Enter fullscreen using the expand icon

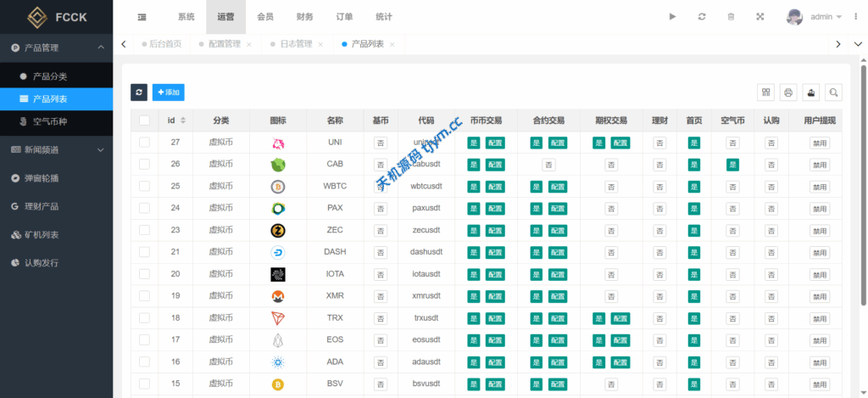click(x=759, y=17)
